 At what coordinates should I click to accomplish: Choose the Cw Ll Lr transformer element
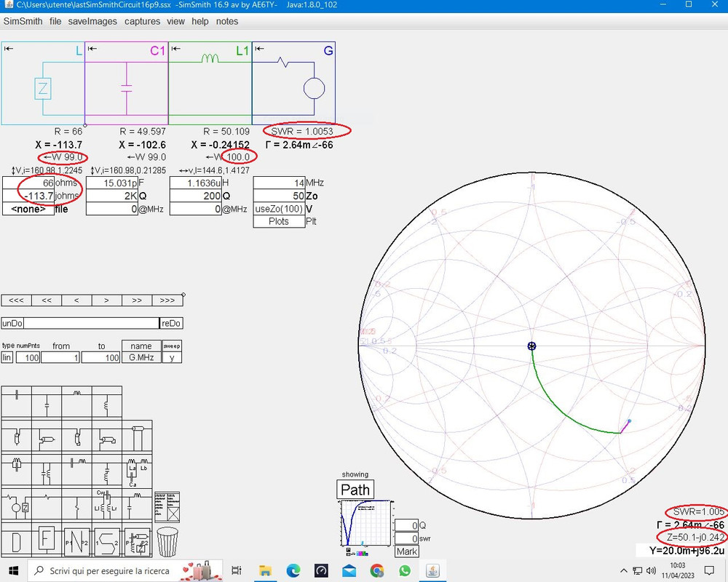107,505
